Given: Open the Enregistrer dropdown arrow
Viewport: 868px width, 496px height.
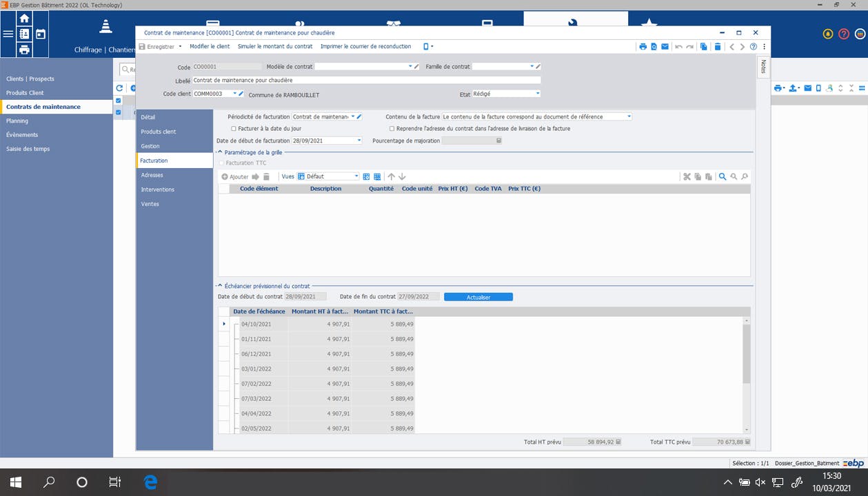Looking at the screenshot, I should coord(180,47).
